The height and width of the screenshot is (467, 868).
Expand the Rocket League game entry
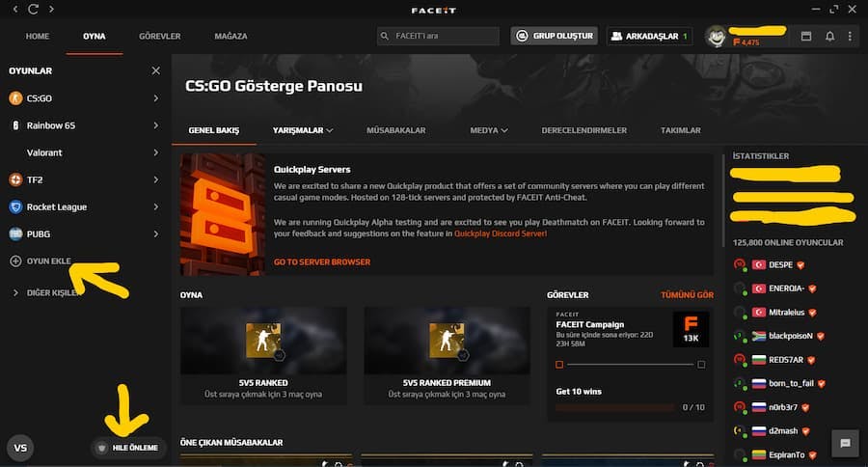(155, 206)
